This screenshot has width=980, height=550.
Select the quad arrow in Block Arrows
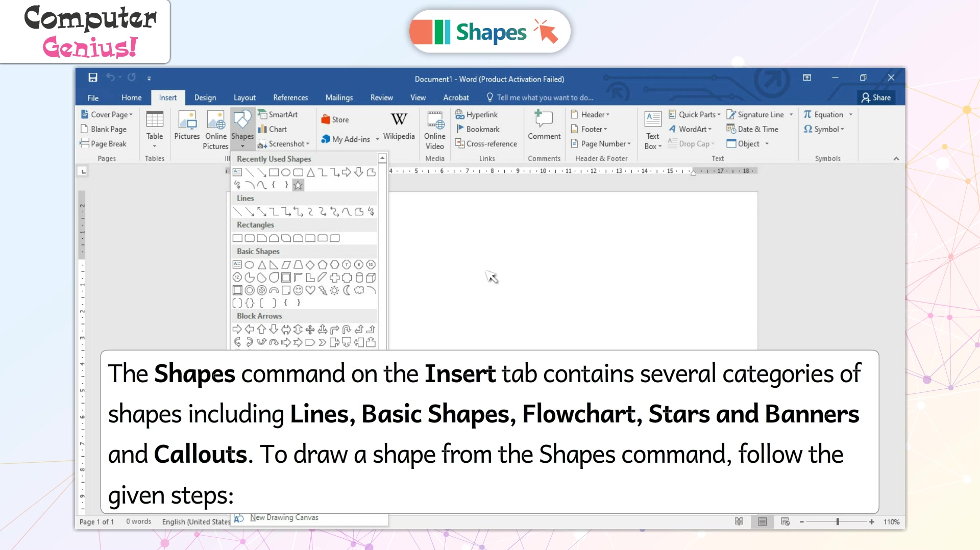coord(310,330)
